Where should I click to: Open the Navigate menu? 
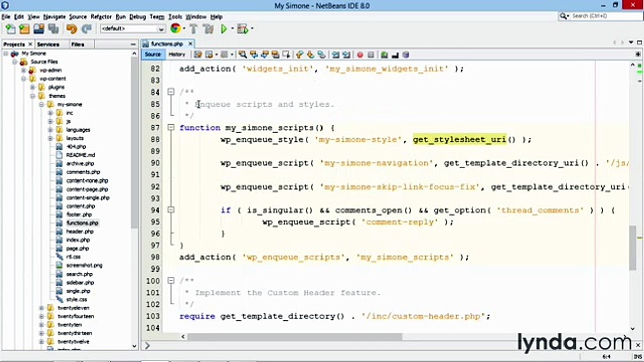tap(54, 17)
